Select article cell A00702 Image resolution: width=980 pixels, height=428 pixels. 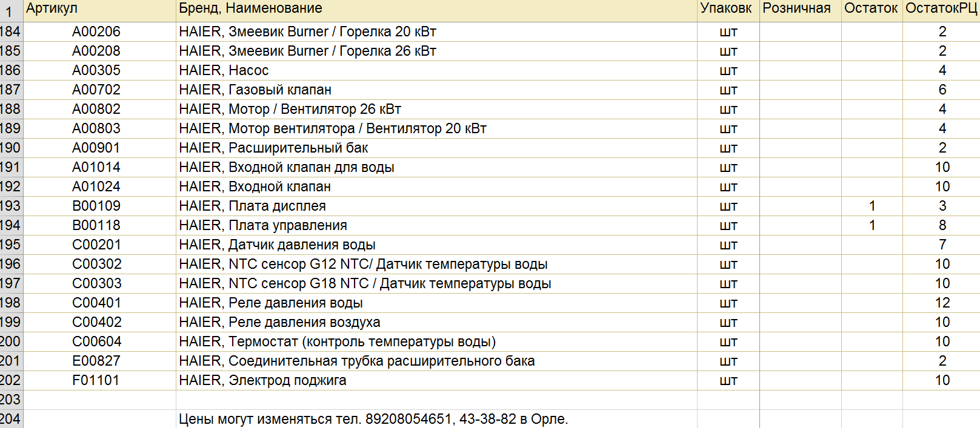click(x=99, y=90)
